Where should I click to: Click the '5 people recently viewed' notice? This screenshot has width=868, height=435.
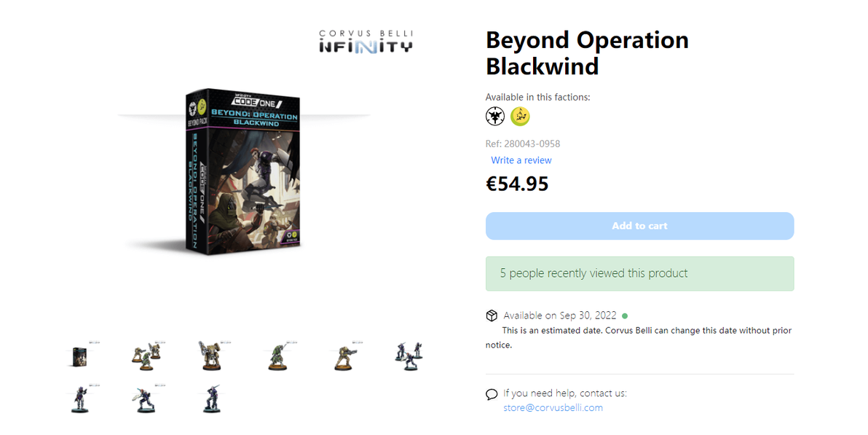[639, 273]
